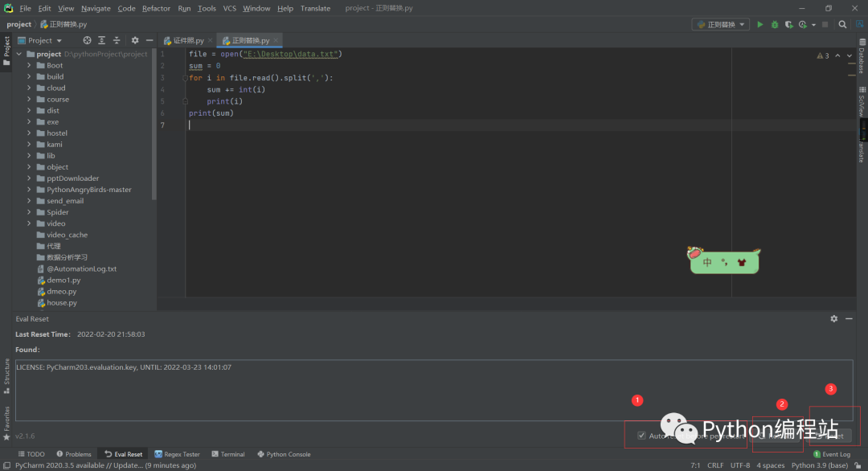Run the script with the green Run button

[x=760, y=25]
